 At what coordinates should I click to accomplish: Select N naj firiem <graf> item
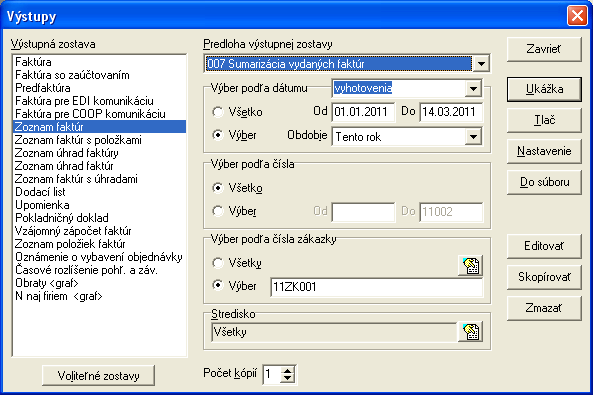pyautogui.click(x=99, y=296)
